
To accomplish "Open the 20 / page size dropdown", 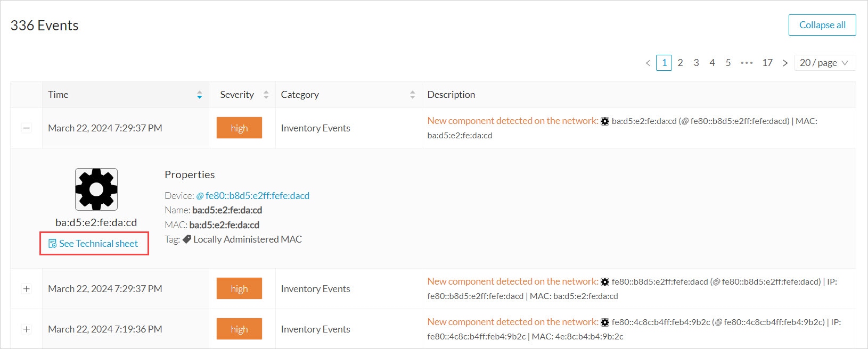I will (x=824, y=63).
